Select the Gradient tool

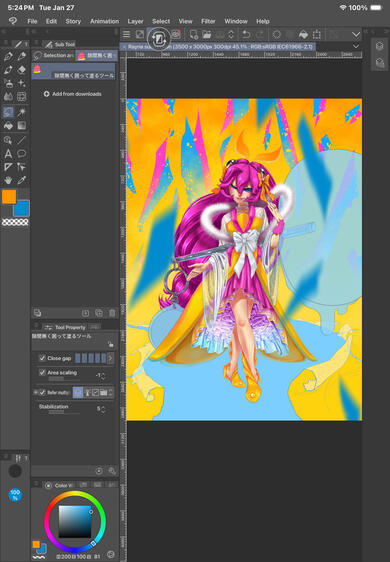coord(22,125)
